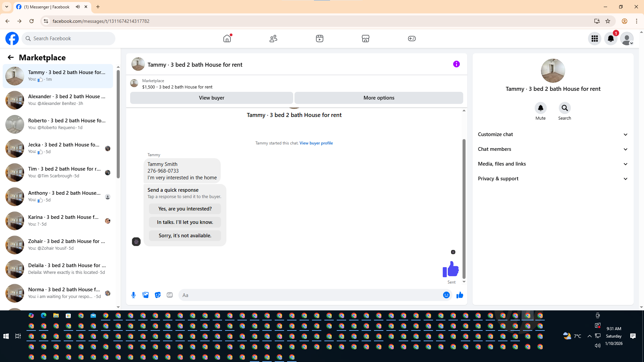Image resolution: width=644 pixels, height=362 pixels.
Task: Open the View buyer profile link
Action: [316, 143]
